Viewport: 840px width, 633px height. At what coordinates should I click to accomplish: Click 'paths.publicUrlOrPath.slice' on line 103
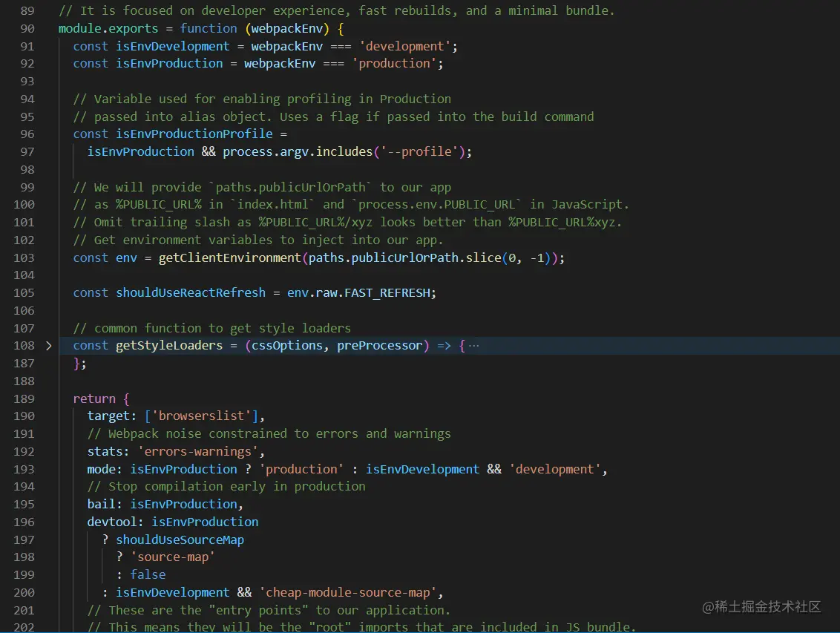pos(404,258)
